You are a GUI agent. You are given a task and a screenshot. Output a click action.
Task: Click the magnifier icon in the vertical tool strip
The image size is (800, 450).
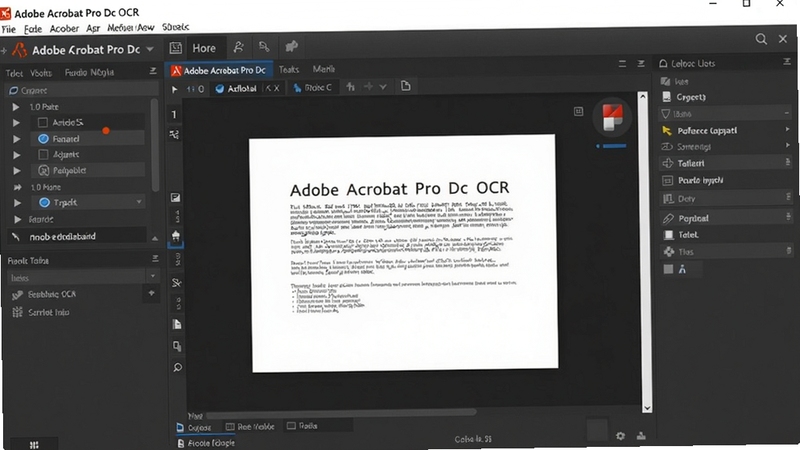click(x=177, y=367)
